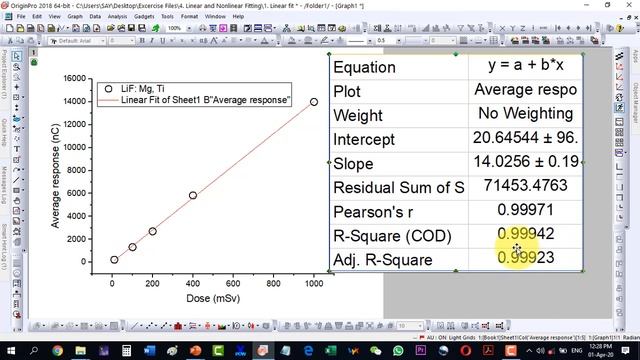Open the zoom 100% dropdown

coord(189,28)
